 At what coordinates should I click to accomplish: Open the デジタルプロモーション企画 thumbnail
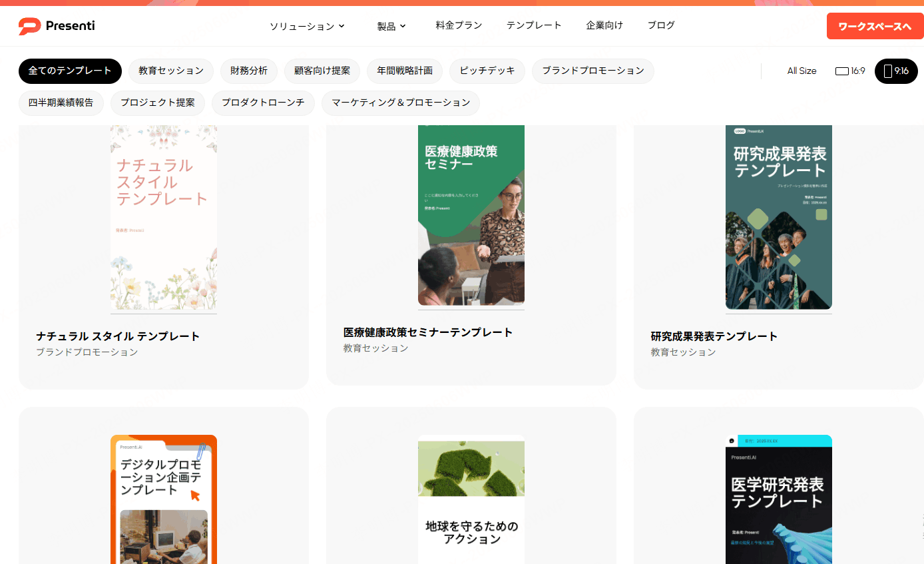[164, 499]
